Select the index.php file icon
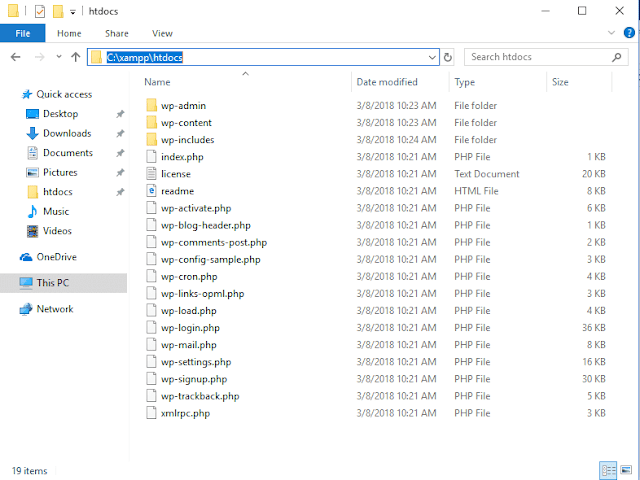640x480 pixels. tap(151, 157)
